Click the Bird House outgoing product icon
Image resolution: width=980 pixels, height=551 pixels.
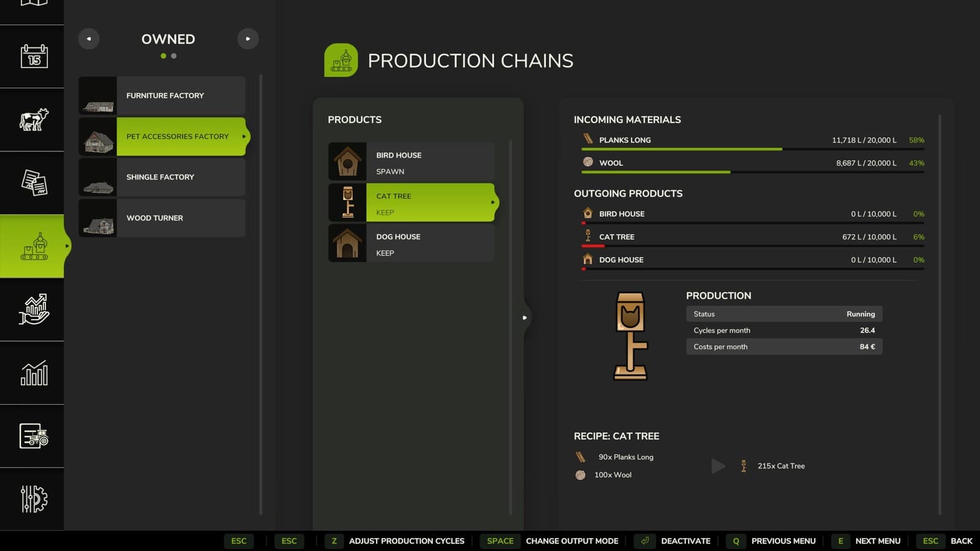[588, 213]
